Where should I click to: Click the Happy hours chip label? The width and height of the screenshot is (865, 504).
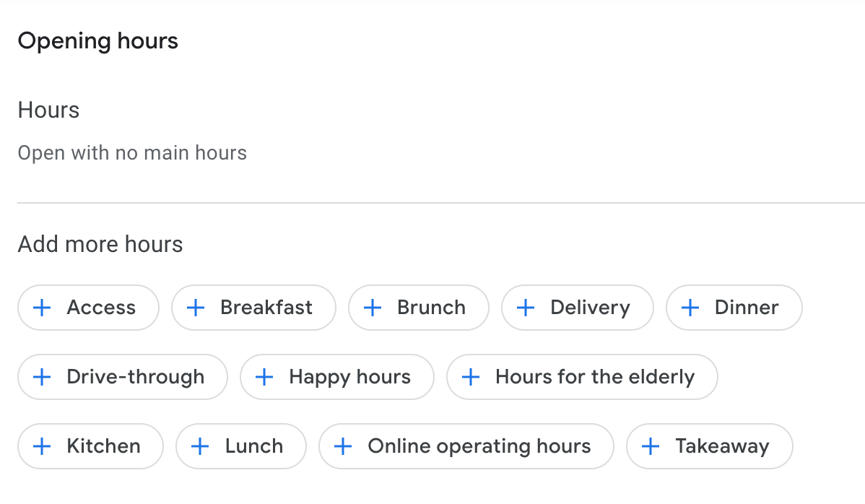349,377
